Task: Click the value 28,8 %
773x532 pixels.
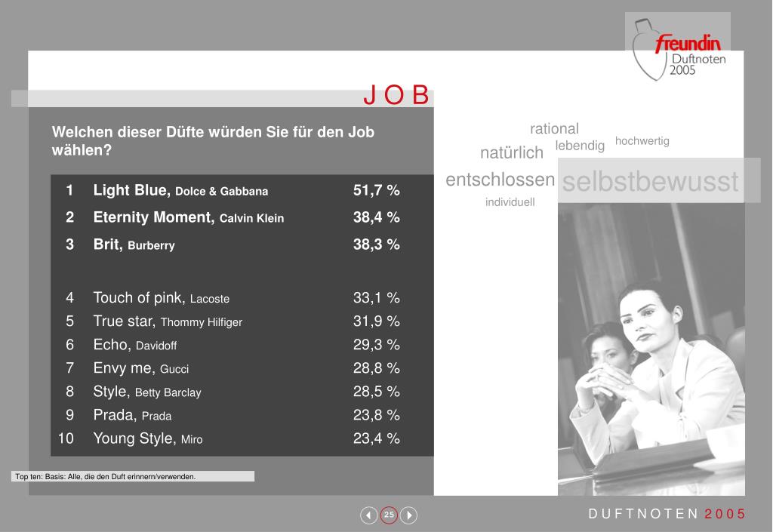Action: pos(376,368)
